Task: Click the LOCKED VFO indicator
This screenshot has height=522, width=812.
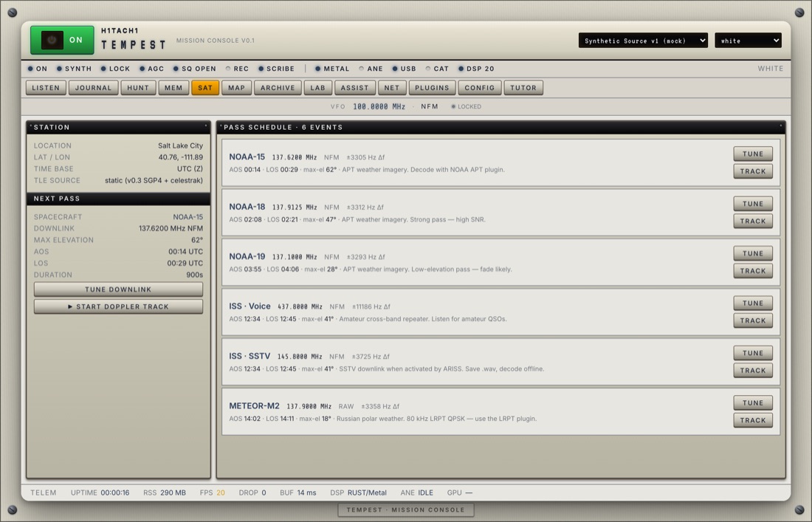Action: coord(466,106)
